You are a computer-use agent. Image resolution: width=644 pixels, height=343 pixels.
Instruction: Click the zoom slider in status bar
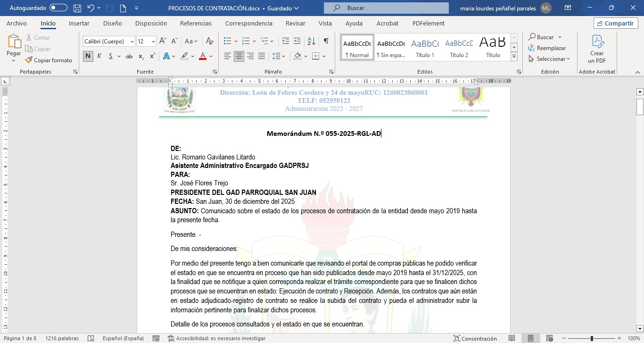592,338
